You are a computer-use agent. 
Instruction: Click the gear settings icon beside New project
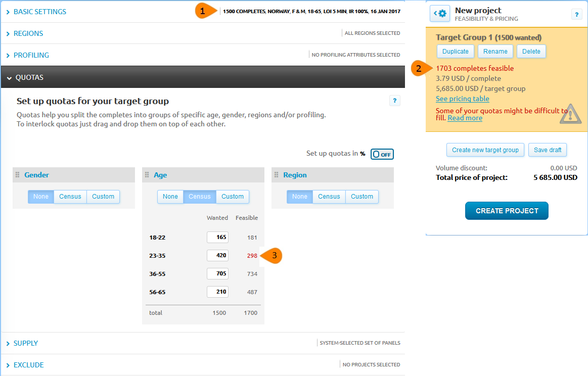point(439,14)
